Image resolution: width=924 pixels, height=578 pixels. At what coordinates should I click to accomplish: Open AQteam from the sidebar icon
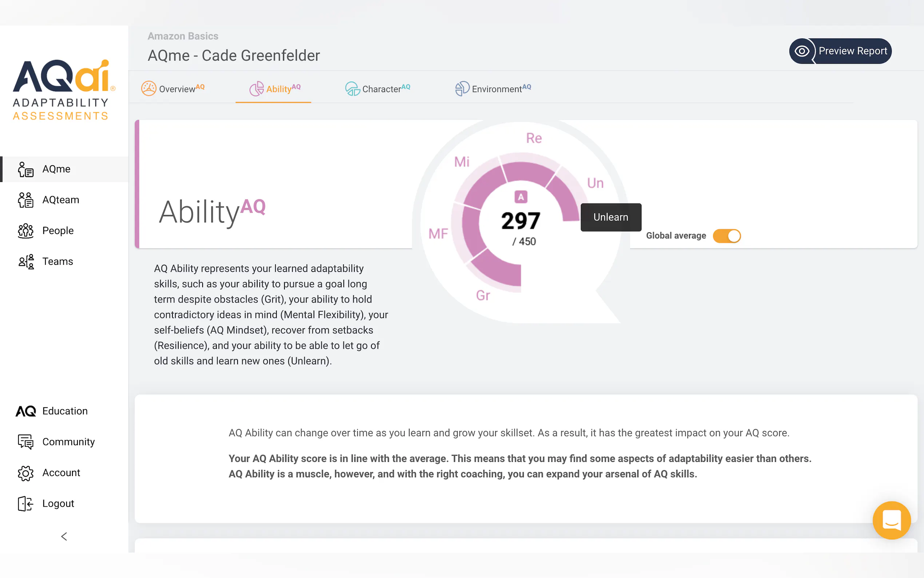[x=25, y=200]
